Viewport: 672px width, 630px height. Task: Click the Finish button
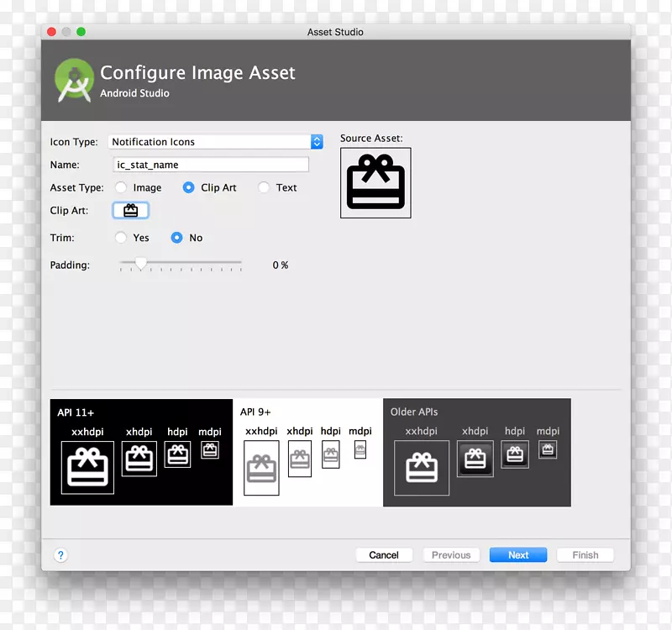click(585, 554)
